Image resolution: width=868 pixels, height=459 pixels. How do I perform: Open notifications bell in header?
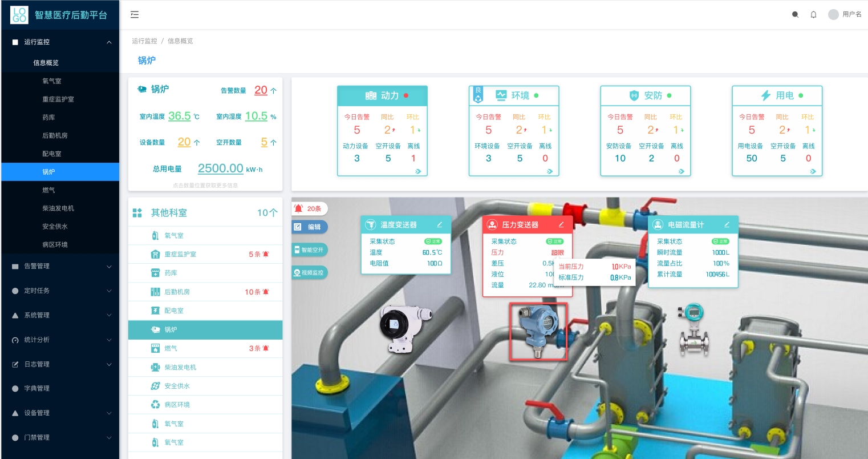814,15
